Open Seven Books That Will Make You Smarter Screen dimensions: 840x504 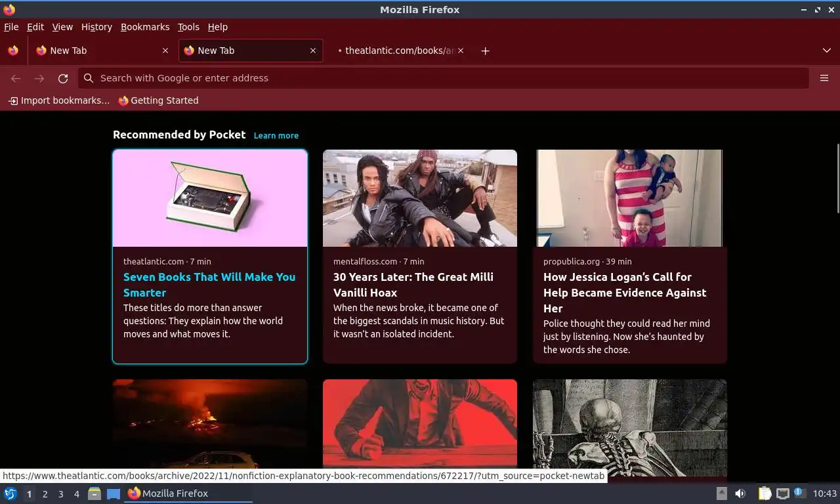pyautogui.click(x=209, y=285)
